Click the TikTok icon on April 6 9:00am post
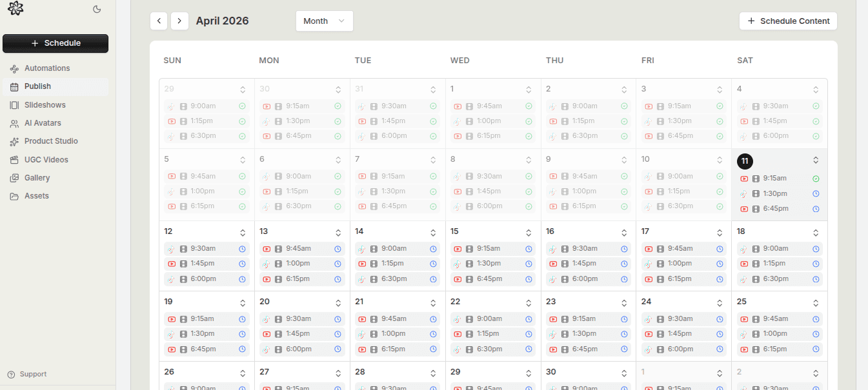Viewport: 868px width, 390px height. [x=266, y=176]
